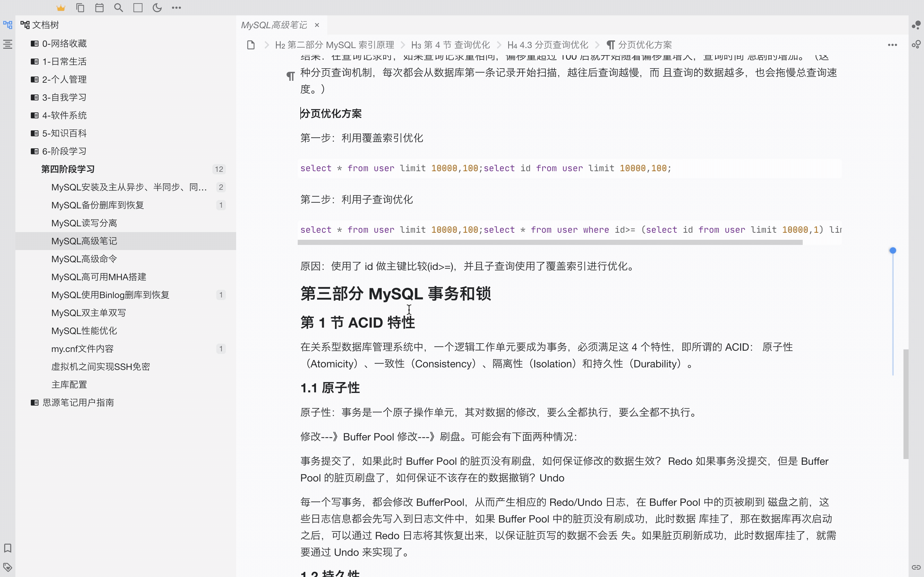Viewport: 924px width, 577px height.
Task: Open the tags panel icon
Action: tap(8, 567)
